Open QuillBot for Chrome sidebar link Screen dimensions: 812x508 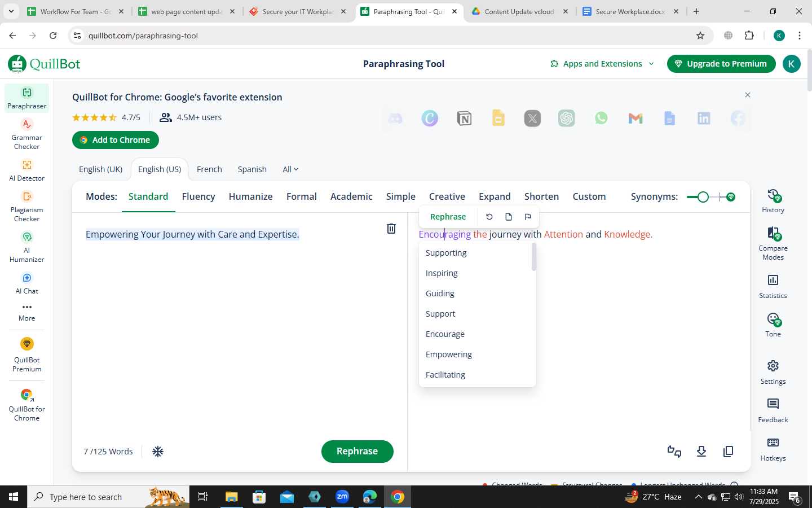[x=27, y=405]
